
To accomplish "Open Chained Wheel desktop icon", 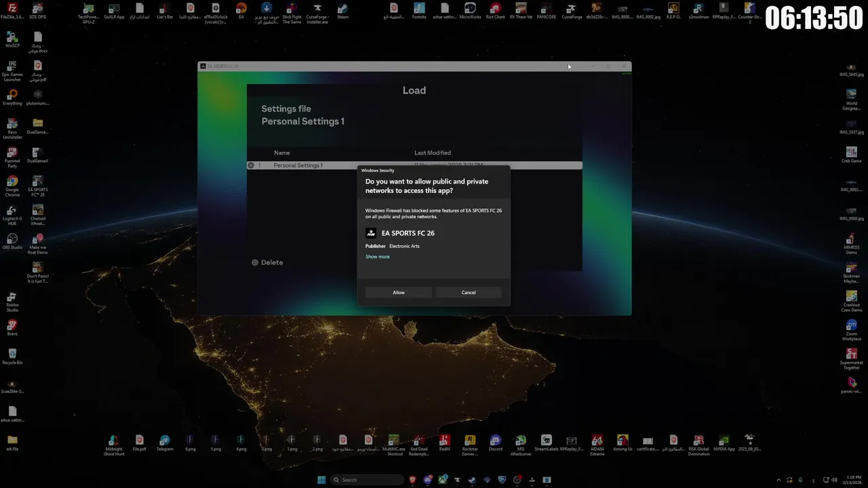I will pos(38,215).
